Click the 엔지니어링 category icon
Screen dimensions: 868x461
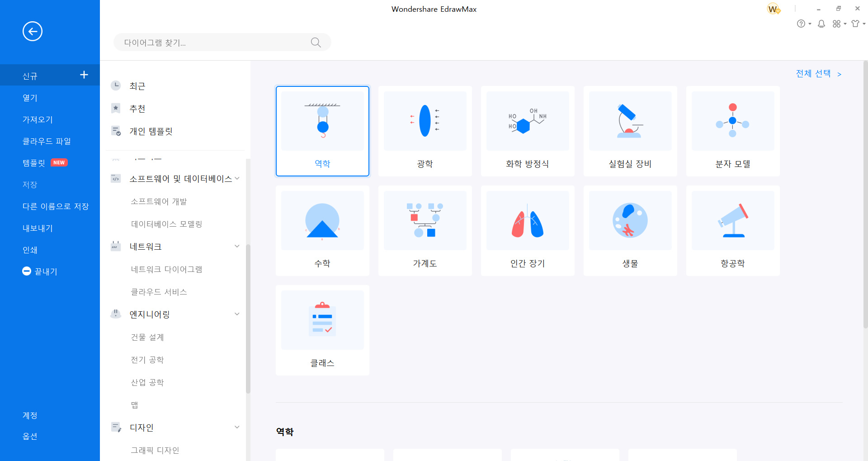116,314
